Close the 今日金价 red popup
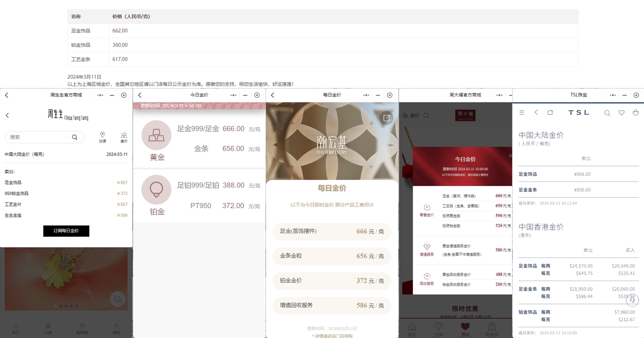Screen dimensions: 644x338 (510, 156)
